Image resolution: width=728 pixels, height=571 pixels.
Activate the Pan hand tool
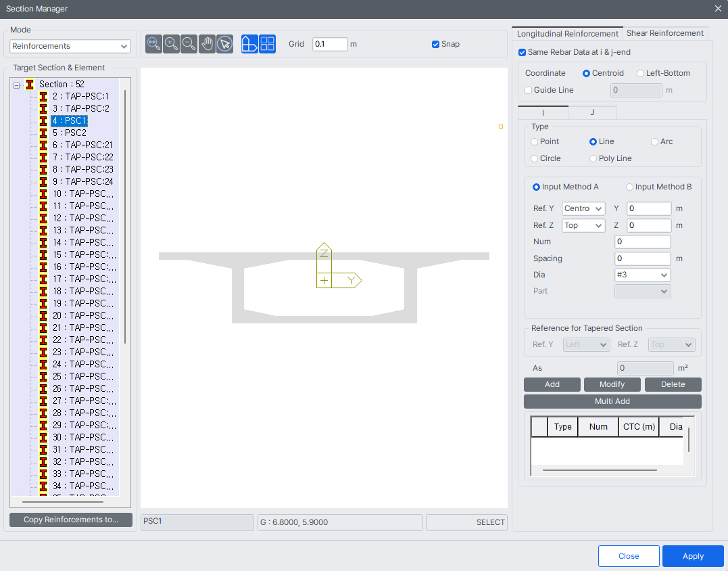click(x=207, y=44)
